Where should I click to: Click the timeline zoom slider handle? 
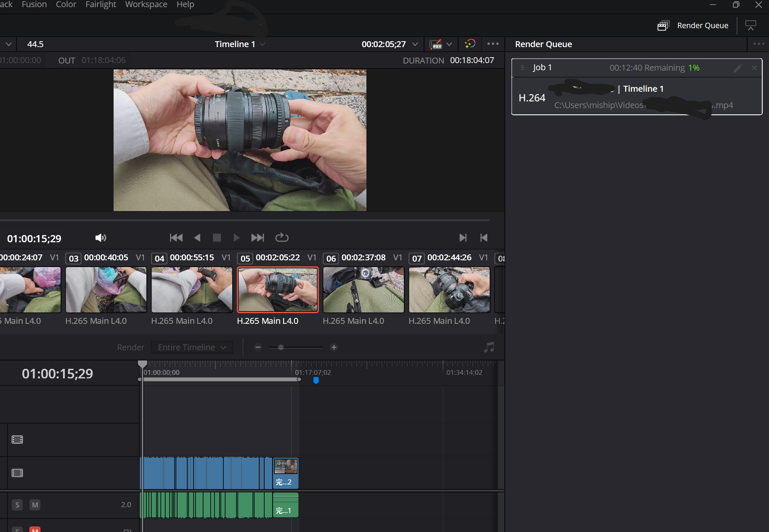coord(281,347)
